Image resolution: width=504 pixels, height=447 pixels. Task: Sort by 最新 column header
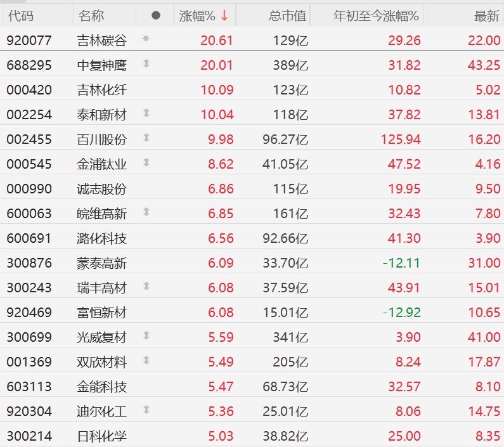coord(487,16)
